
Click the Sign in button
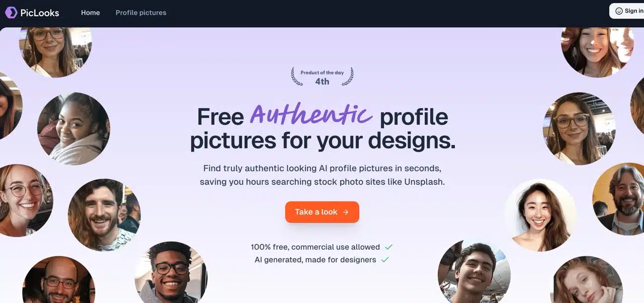pyautogui.click(x=627, y=11)
